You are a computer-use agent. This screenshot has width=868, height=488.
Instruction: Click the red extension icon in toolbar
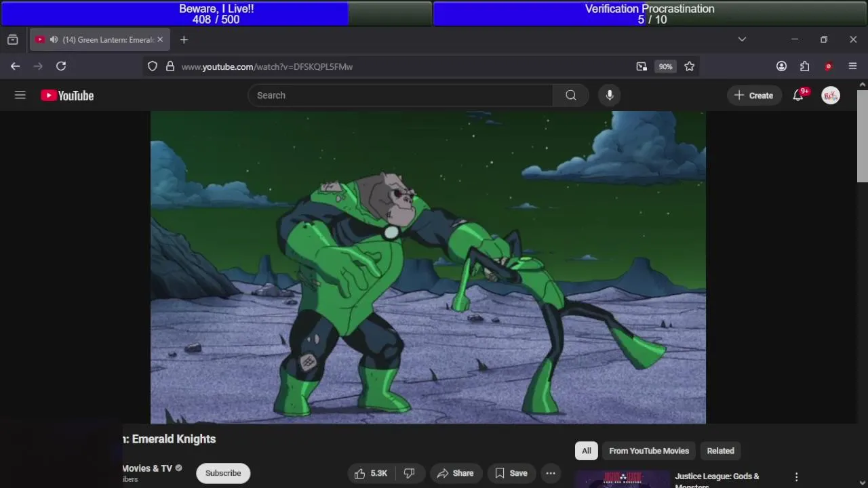click(828, 66)
